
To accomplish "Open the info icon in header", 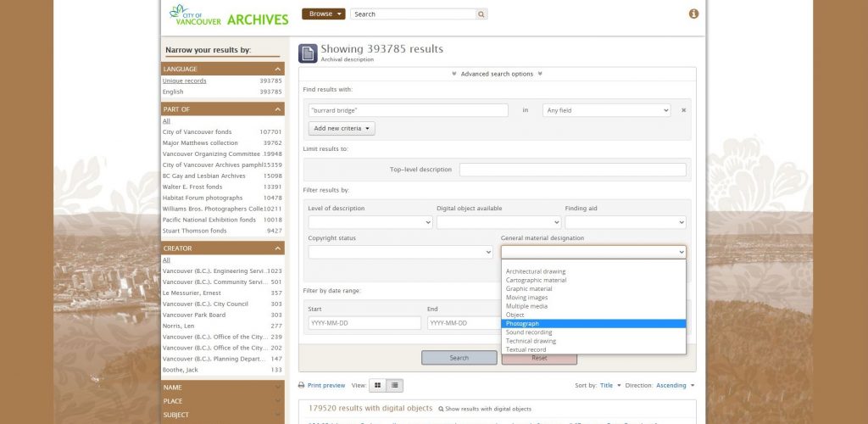I will (x=693, y=14).
